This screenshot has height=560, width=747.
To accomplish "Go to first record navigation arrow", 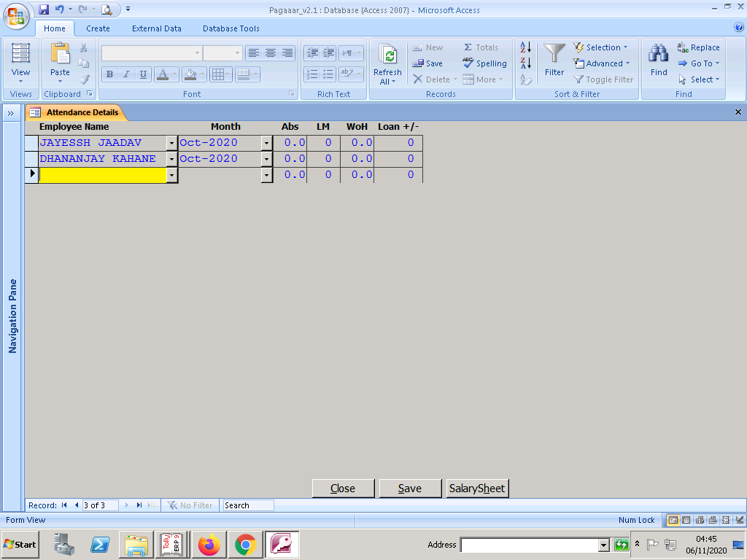I will pyautogui.click(x=64, y=505).
